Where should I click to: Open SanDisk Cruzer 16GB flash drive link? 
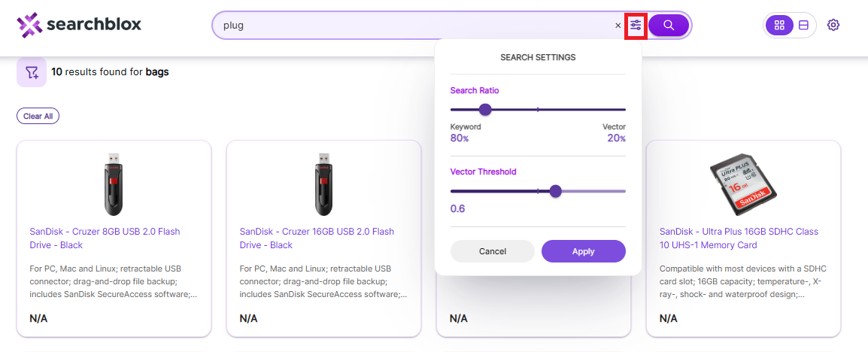coord(317,238)
